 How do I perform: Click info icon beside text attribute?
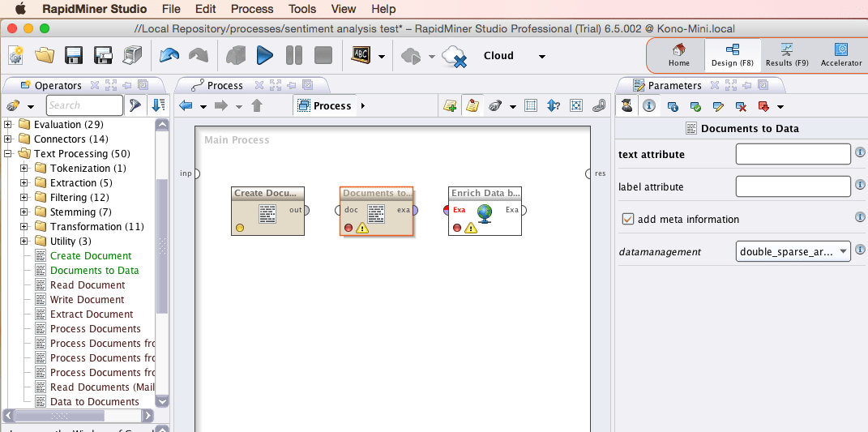[860, 152]
